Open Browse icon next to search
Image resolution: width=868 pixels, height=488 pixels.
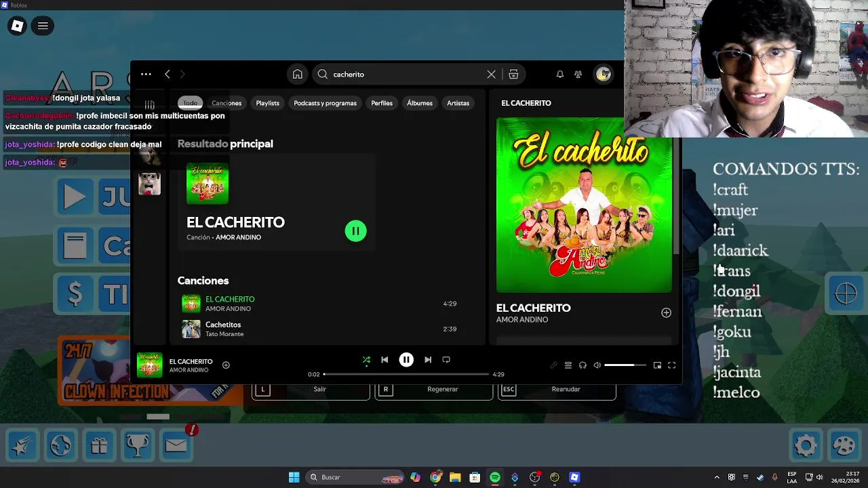point(513,75)
